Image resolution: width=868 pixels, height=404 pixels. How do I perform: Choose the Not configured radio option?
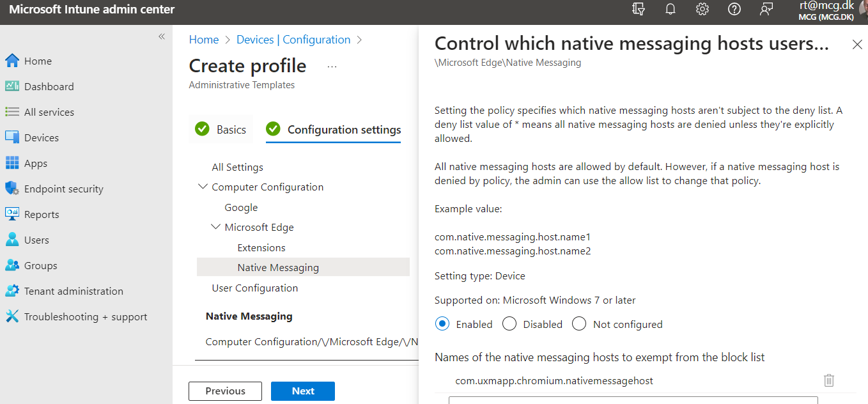coord(579,324)
